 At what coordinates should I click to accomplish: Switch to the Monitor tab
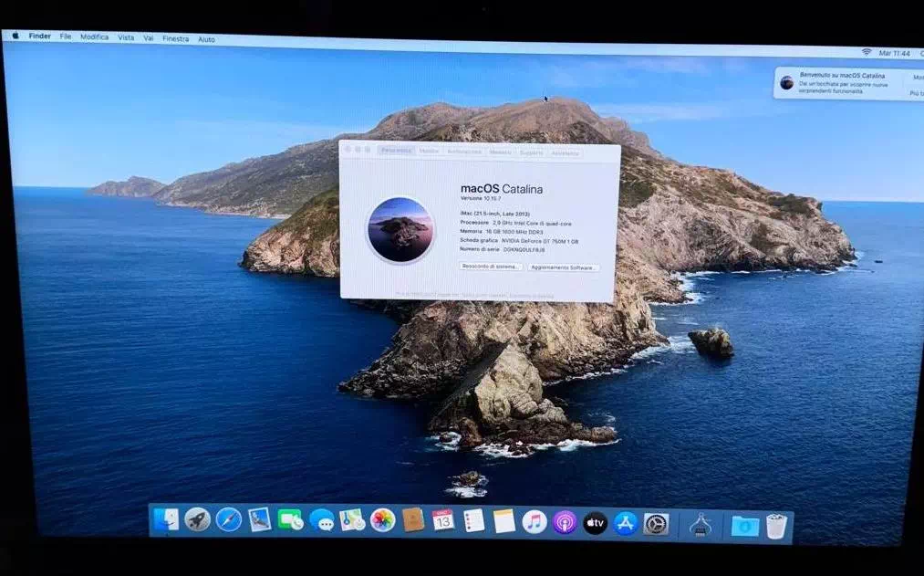point(429,152)
